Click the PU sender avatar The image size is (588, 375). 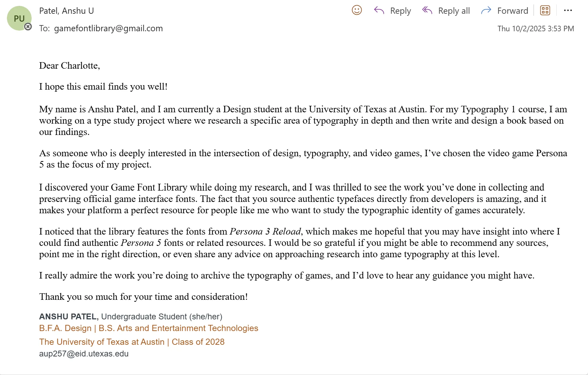tap(19, 18)
